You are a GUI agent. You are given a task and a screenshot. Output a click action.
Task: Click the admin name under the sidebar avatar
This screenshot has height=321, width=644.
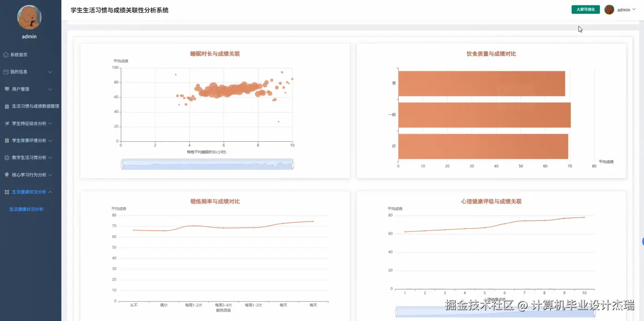(x=29, y=36)
